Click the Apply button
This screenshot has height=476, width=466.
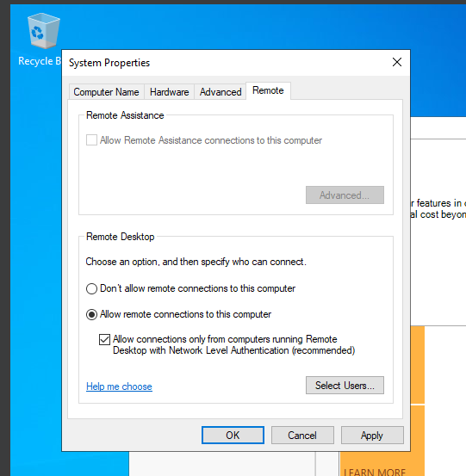click(x=372, y=435)
